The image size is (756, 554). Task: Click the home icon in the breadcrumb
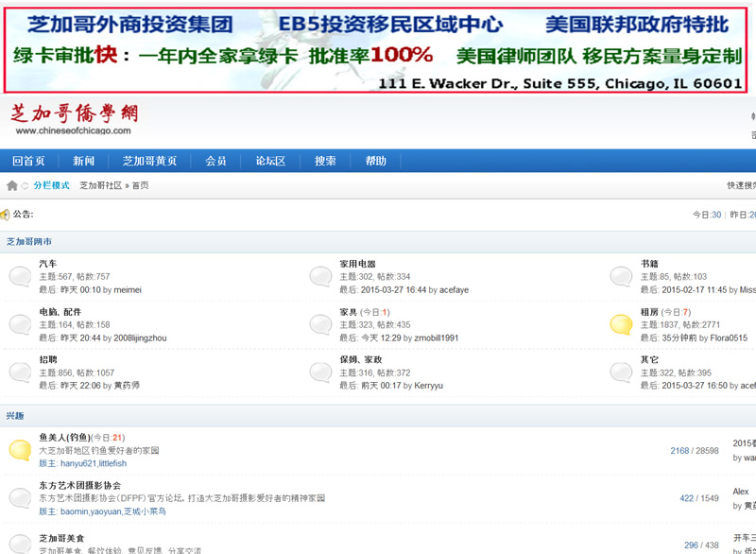pos(11,186)
